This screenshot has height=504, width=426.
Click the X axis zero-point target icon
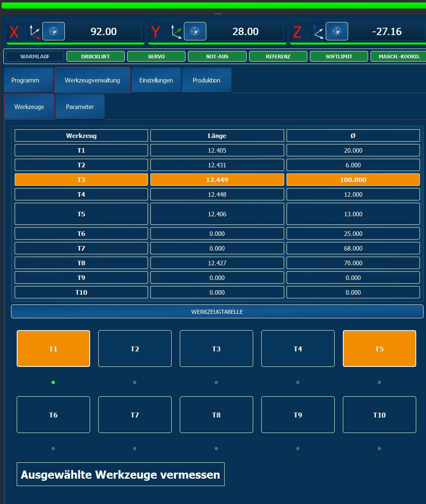[53, 31]
